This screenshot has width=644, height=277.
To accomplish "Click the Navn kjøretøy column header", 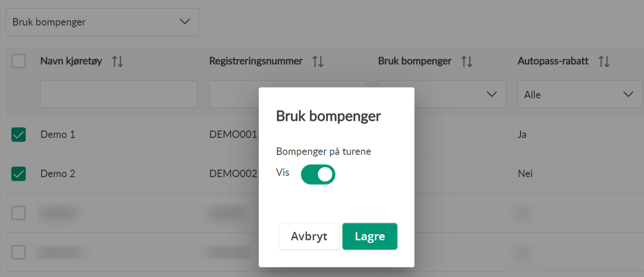I will coord(71,61).
